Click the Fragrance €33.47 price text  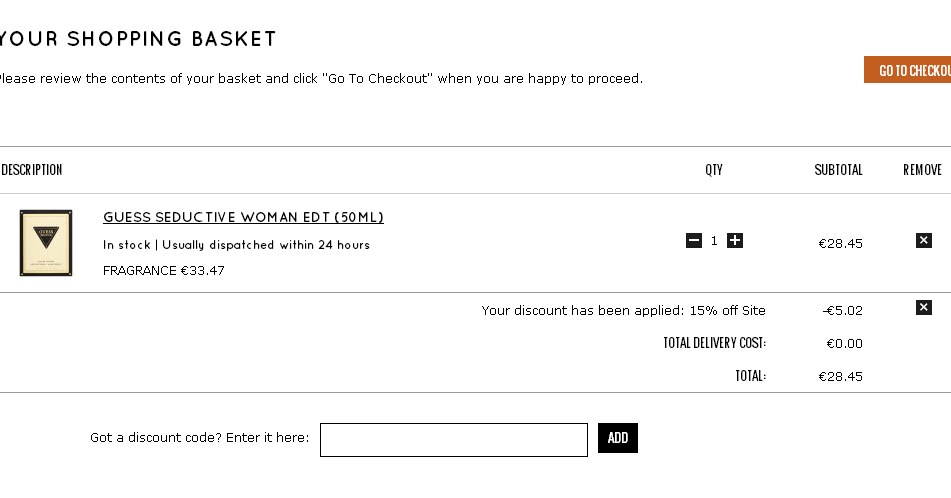(164, 271)
